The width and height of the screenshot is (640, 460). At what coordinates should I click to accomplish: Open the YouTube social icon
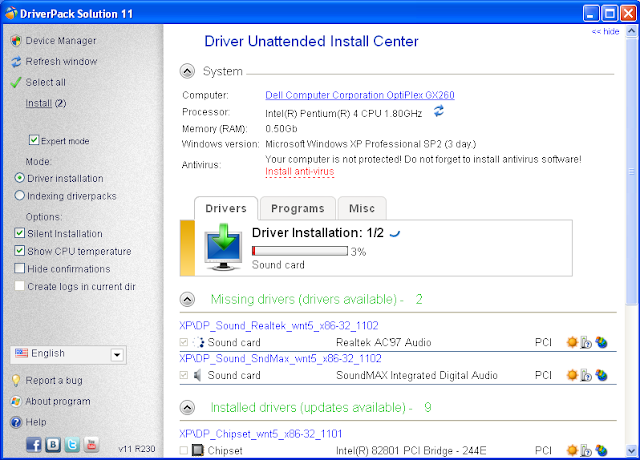pos(91,444)
